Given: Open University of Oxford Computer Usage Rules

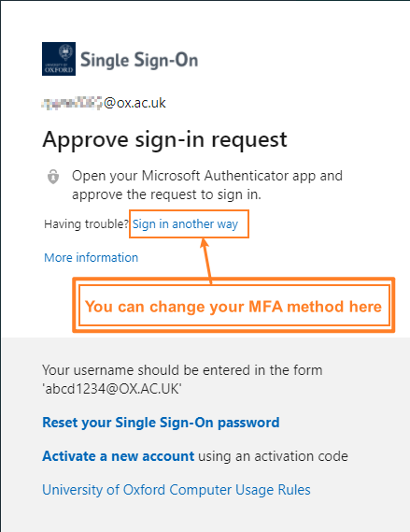Looking at the screenshot, I should click(x=177, y=490).
